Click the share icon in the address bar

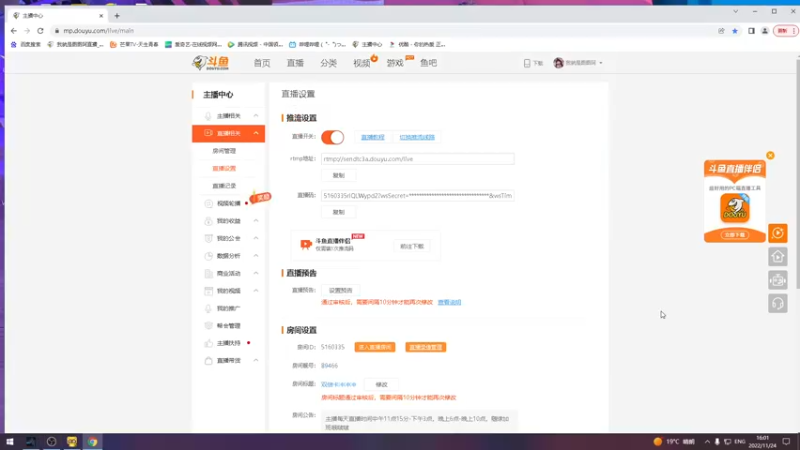pyautogui.click(x=721, y=31)
